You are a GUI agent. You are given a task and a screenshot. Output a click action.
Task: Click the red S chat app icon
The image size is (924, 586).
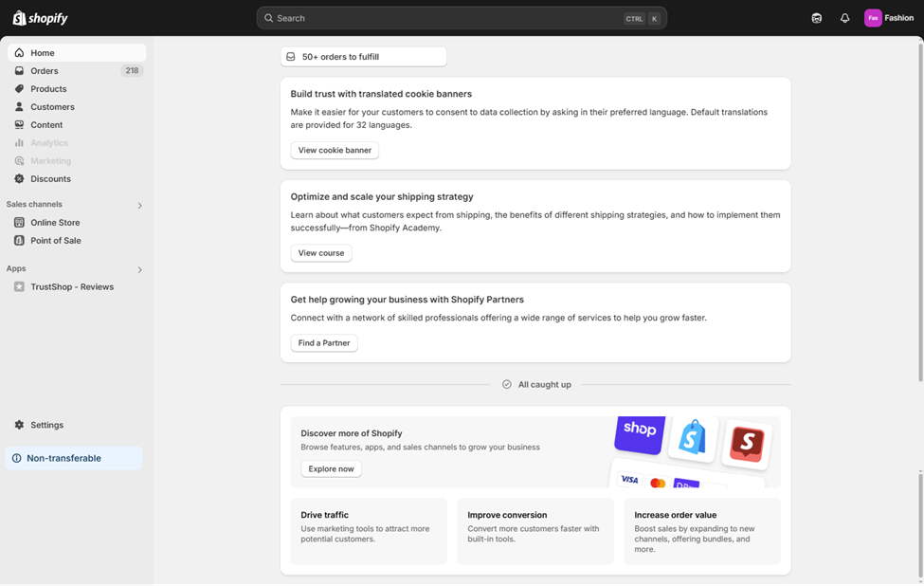(x=747, y=444)
